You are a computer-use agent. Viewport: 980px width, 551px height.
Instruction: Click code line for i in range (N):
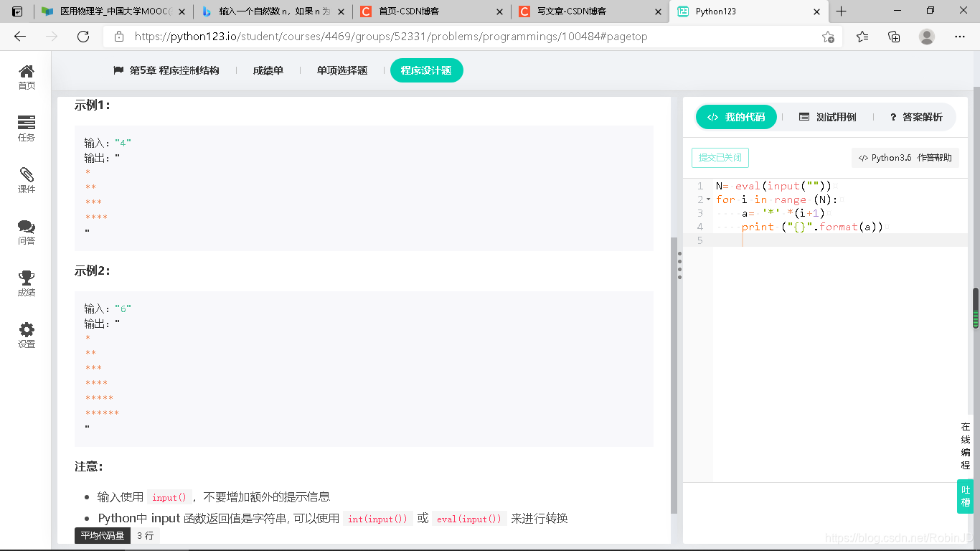[x=777, y=199]
